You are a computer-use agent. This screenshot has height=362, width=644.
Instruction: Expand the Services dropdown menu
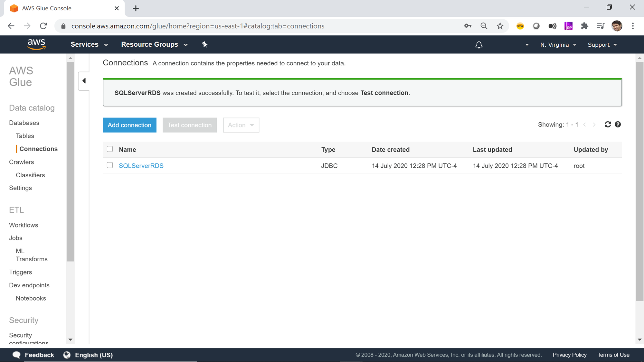point(89,45)
